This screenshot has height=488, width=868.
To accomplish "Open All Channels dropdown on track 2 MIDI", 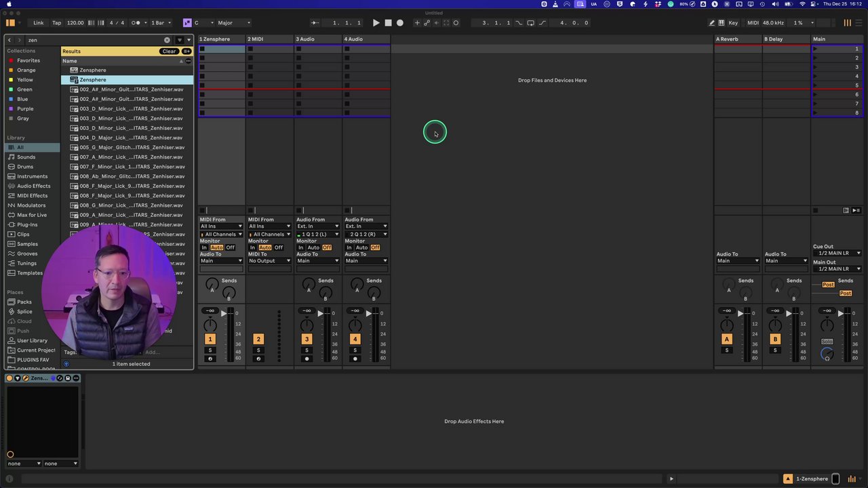I will pos(269,235).
